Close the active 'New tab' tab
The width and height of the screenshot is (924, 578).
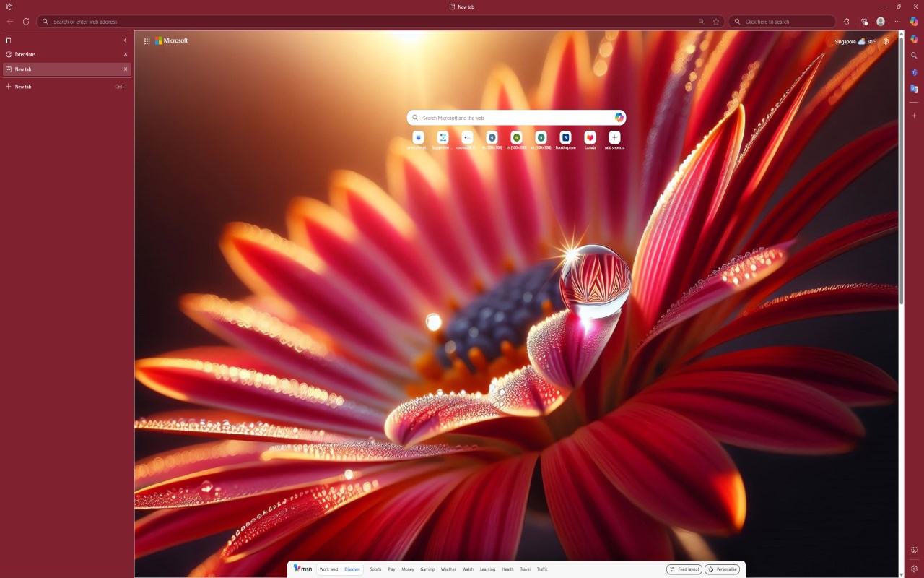126,69
